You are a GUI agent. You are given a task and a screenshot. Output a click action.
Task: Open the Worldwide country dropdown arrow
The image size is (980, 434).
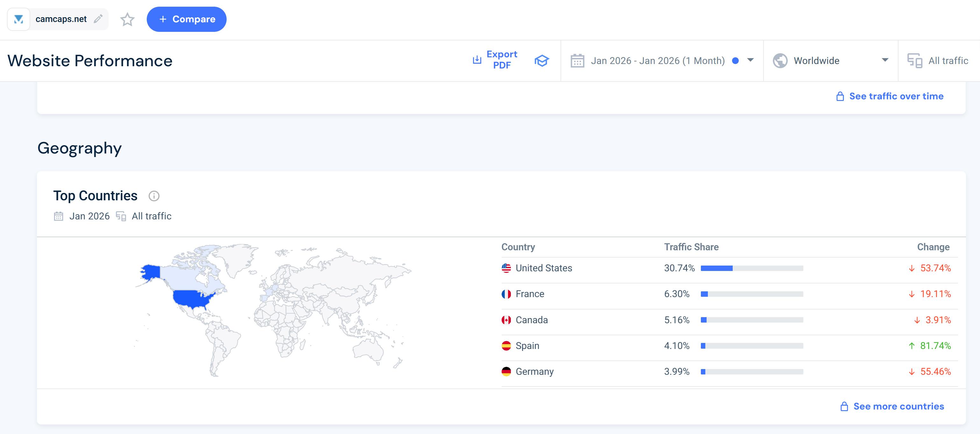885,60
